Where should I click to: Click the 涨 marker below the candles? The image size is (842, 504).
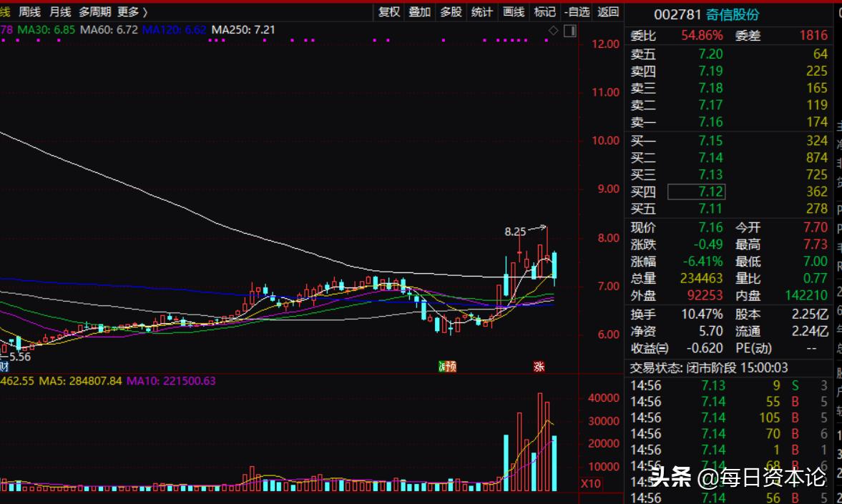tap(539, 366)
